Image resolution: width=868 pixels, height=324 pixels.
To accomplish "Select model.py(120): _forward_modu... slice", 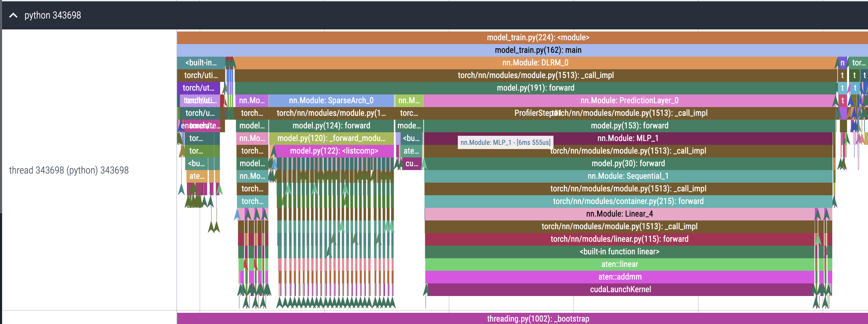I will [331, 138].
